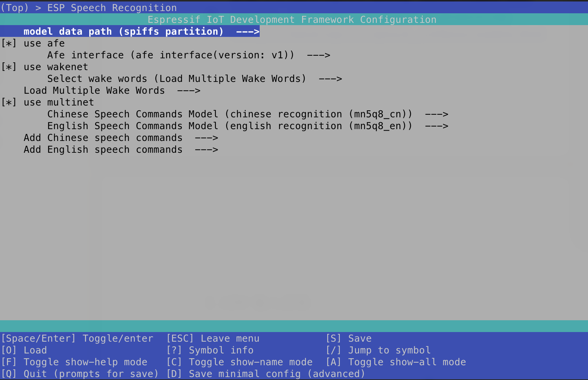Click the [A] Toggle show-all mode hint
Viewport: 588px width, 380px height.
[396, 362]
